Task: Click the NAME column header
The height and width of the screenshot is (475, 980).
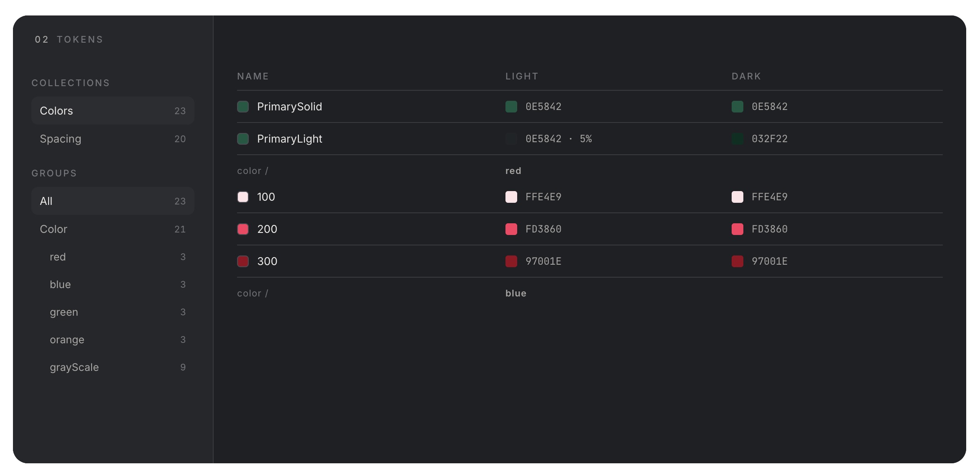Action: [253, 76]
